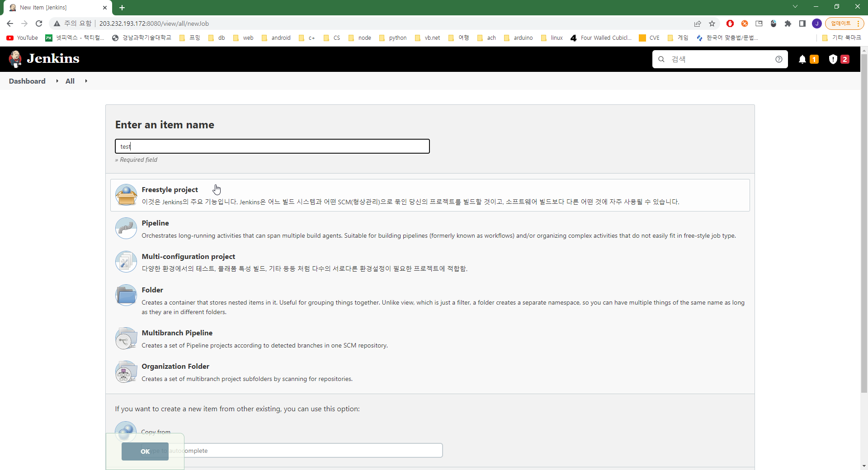The width and height of the screenshot is (868, 470).
Task: Click the Jenkins logo in header
Action: click(44, 59)
